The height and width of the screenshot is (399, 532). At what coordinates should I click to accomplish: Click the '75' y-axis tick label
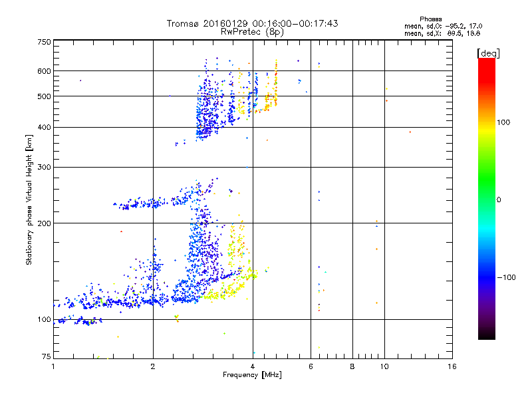click(x=46, y=356)
